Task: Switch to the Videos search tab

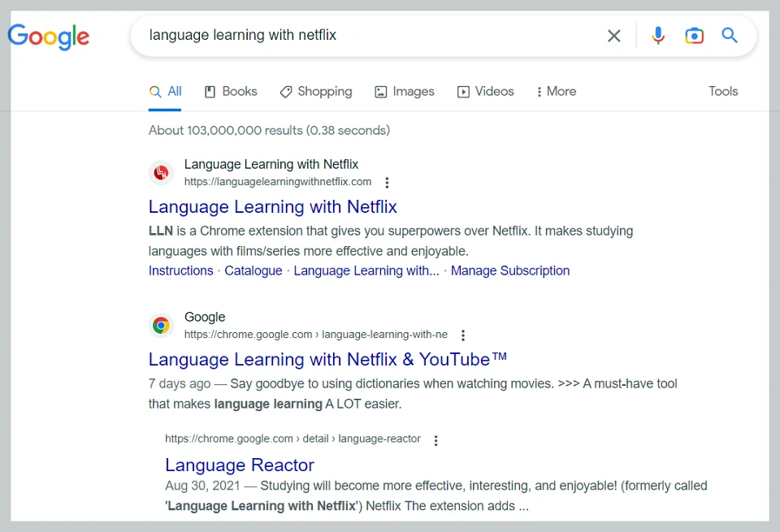Action: point(486,91)
